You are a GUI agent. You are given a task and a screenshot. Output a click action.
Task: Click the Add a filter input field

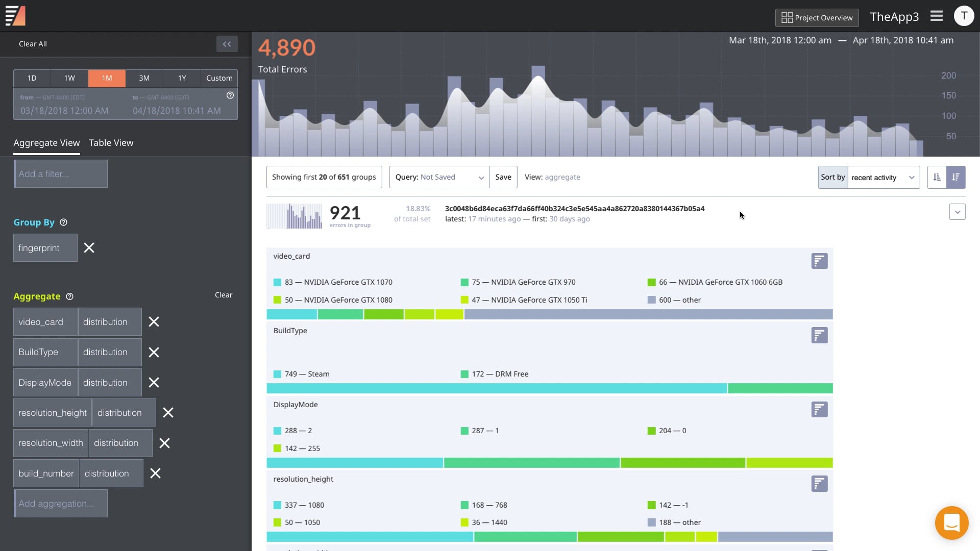point(61,173)
